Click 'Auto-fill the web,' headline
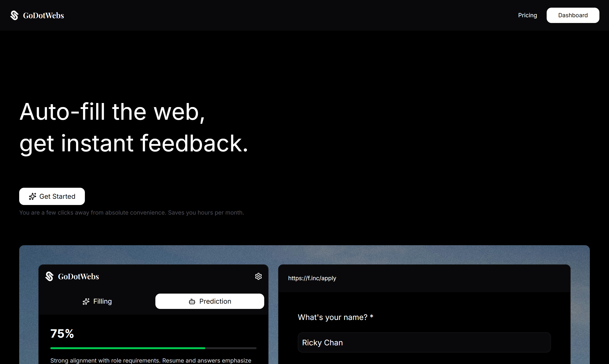The height and width of the screenshot is (364, 609). pos(112,112)
